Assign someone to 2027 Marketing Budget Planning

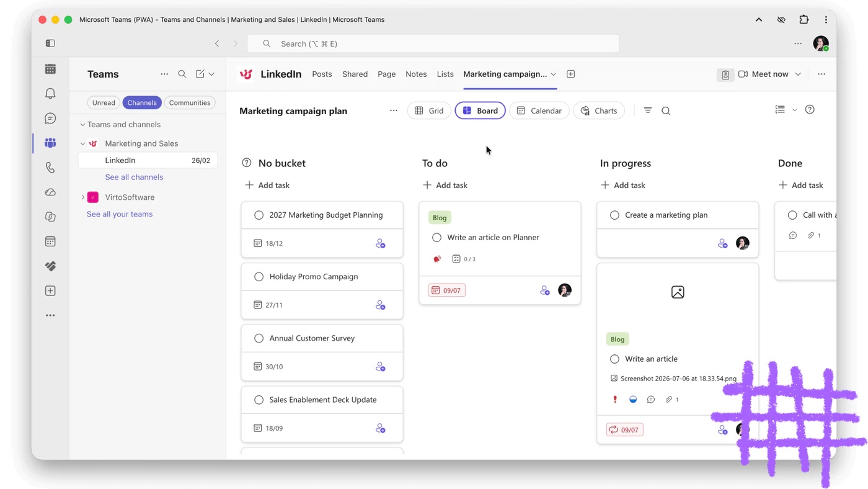381,243
